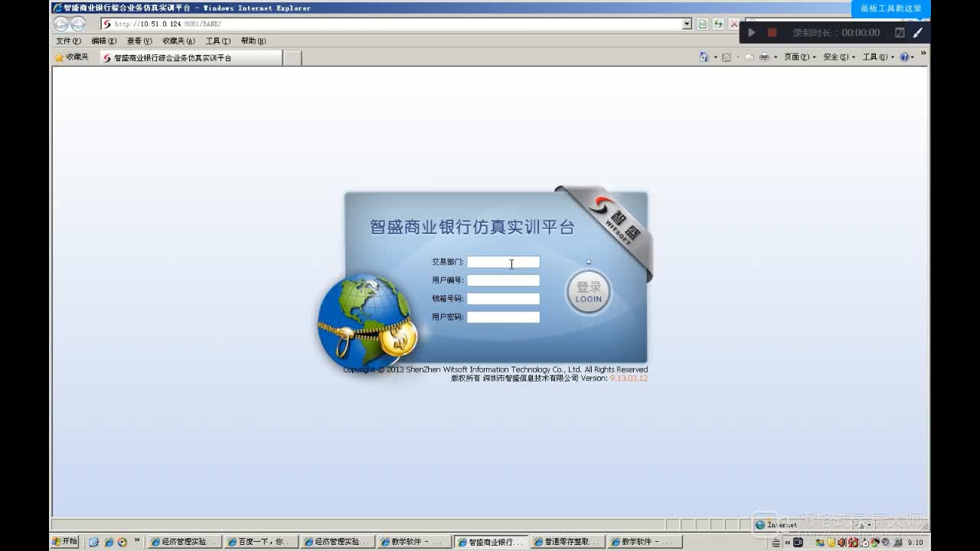Click the system clock showing 9:10
This screenshot has height=551, width=980.
(x=915, y=543)
